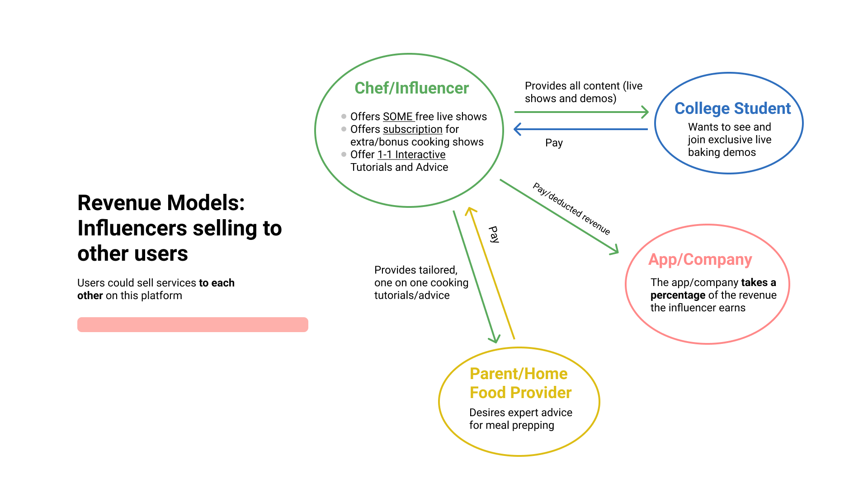The image size is (868, 488).
Task: Select the blue arrow pointing to Chef/Influencer
Action: [x=581, y=129]
